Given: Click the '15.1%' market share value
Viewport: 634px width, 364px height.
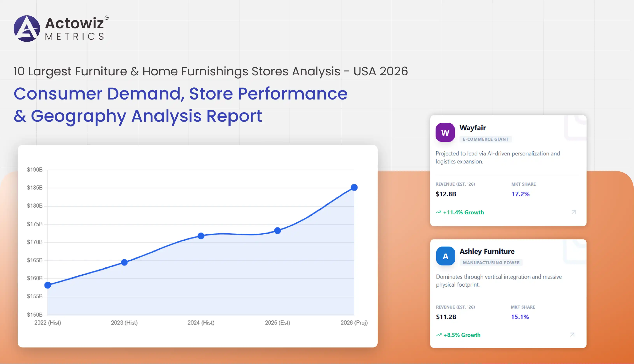Looking at the screenshot, I should (520, 317).
